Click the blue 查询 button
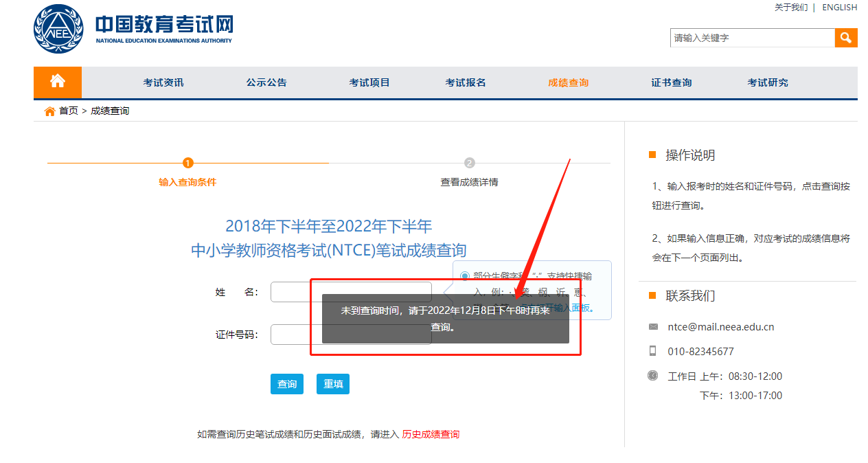 pyautogui.click(x=287, y=384)
